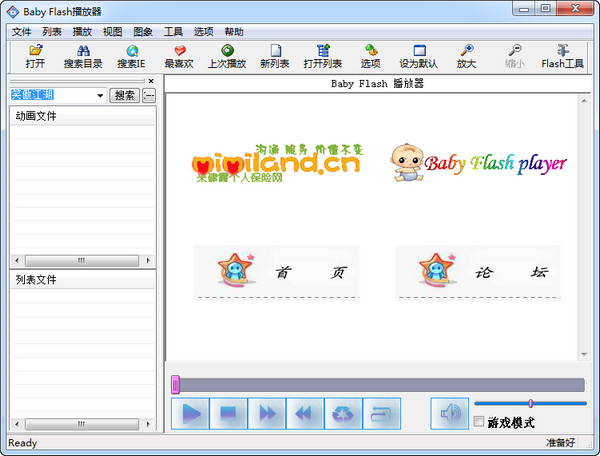Click the 缩小 zoom out icon
Viewport: 600px width, 456px height.
pos(514,57)
